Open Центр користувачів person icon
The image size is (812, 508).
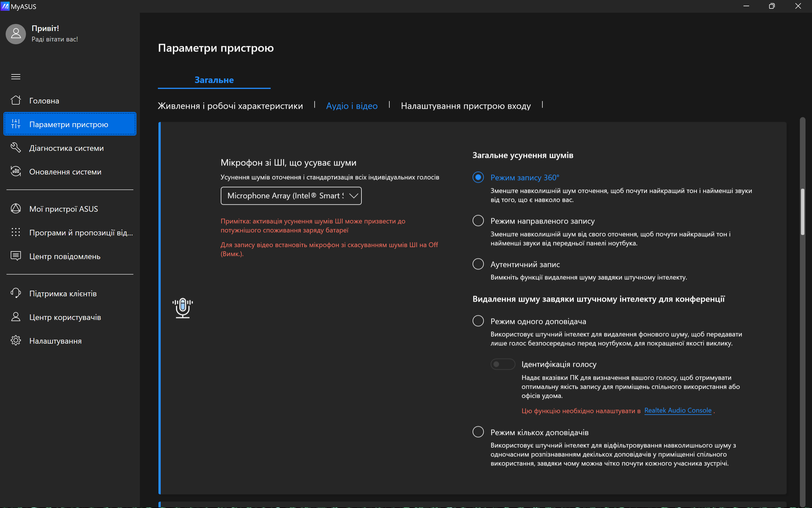tap(16, 317)
